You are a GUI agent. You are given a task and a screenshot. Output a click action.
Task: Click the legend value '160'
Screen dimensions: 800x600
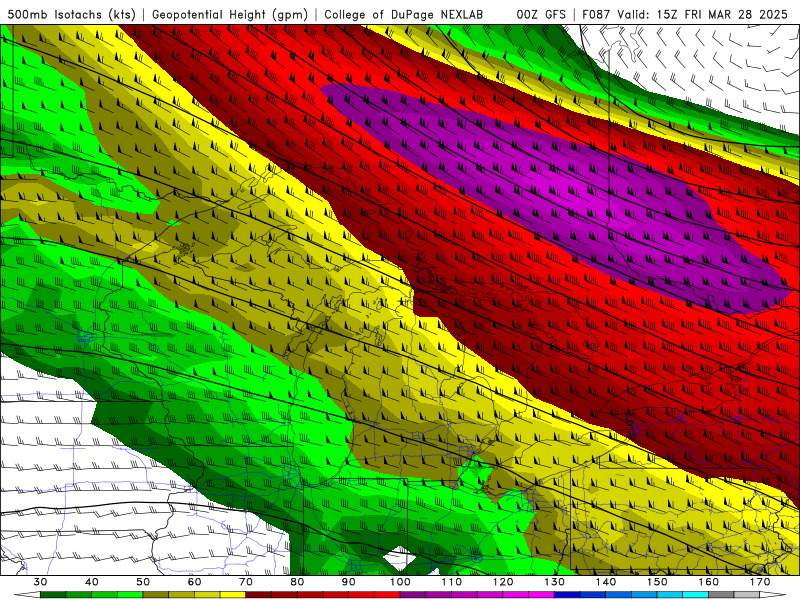709,582
